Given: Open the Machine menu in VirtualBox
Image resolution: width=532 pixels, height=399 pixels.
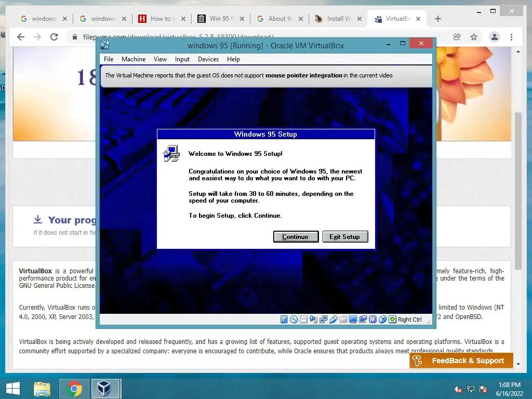Looking at the screenshot, I should point(134,59).
